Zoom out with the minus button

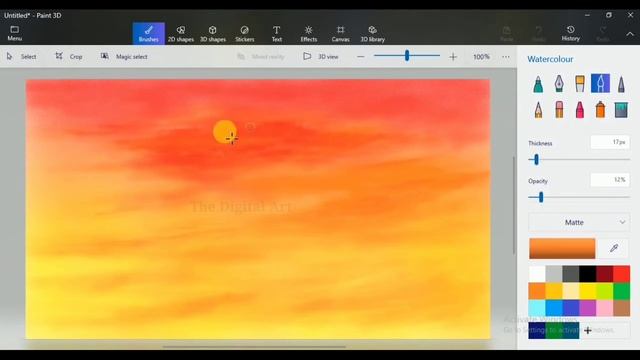(x=360, y=57)
